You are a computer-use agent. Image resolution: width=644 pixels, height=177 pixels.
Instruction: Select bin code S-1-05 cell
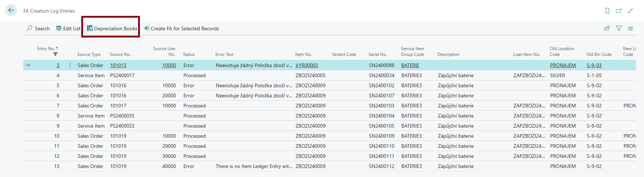(x=594, y=75)
